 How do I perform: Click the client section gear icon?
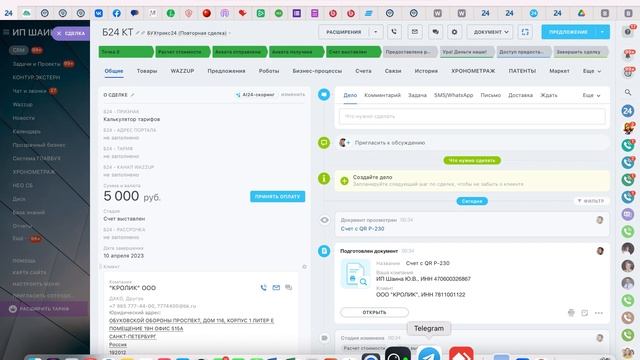[304, 267]
